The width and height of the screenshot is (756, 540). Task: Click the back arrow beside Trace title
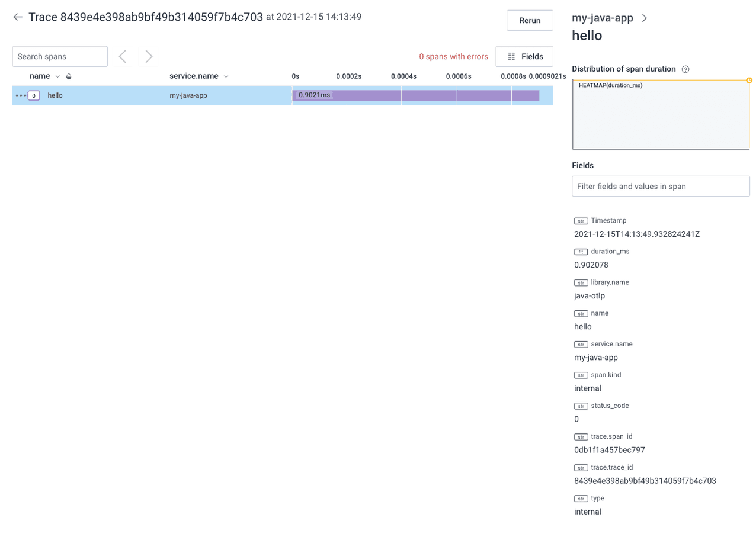coord(18,17)
